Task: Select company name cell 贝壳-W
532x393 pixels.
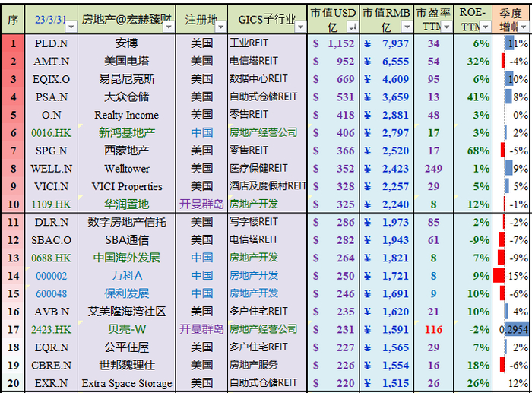Action: (127, 330)
